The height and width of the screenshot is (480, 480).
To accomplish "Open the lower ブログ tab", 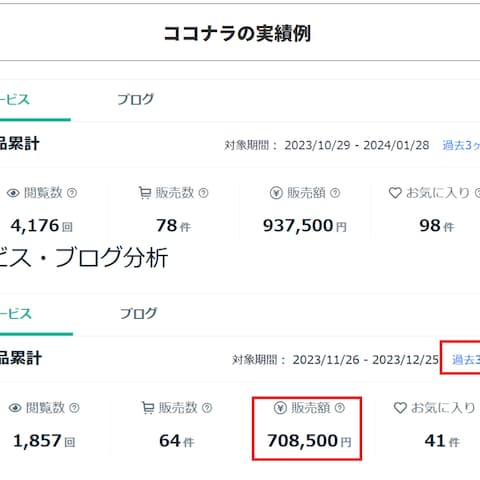I will point(138,313).
